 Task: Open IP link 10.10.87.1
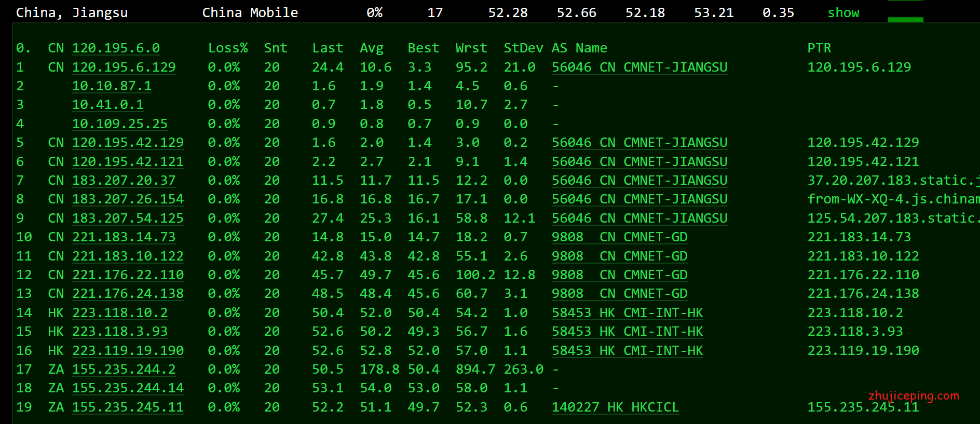[112, 86]
